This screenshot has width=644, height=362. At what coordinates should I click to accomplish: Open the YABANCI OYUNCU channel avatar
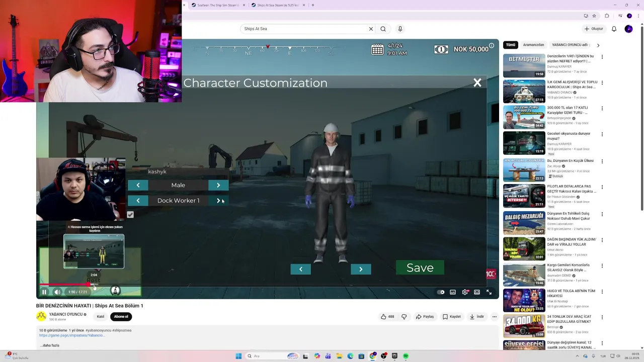[41, 316]
